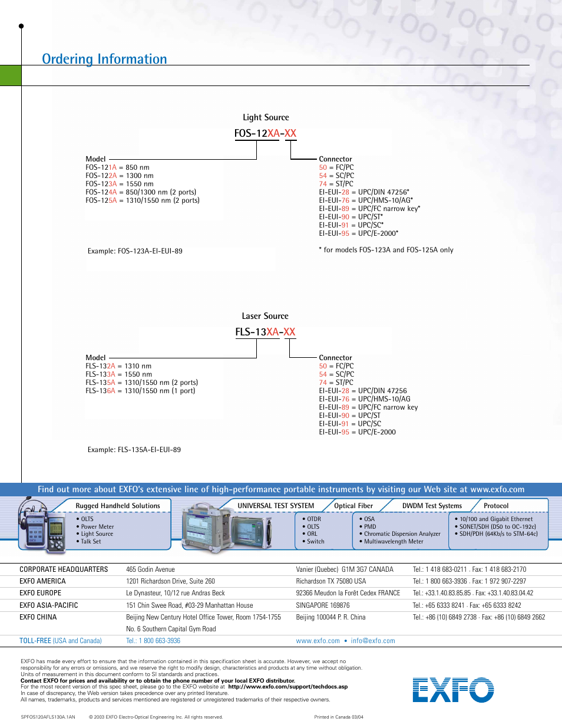Open the Rugged Handheld Solutions tab
The width and height of the screenshot is (562, 728).
pyautogui.click(x=118, y=506)
